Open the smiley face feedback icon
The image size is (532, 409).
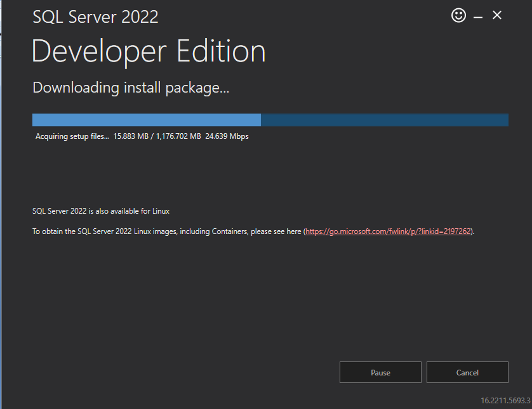pyautogui.click(x=458, y=16)
